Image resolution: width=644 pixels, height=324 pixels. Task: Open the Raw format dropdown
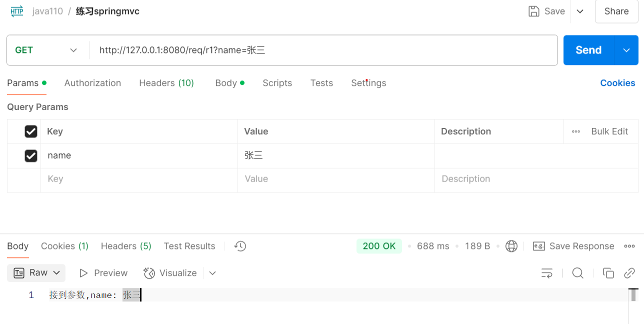tap(36, 273)
